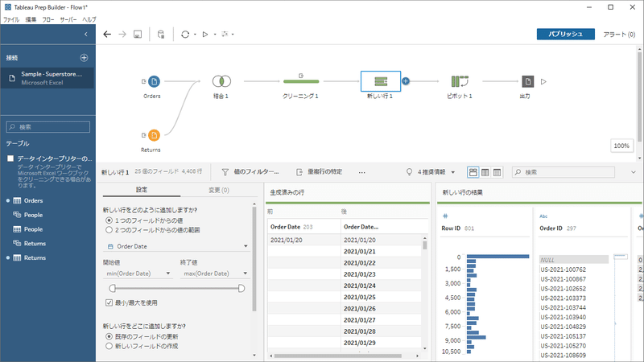Open the more options ellipsis in profile toolbar
This screenshot has height=362, width=644.
tap(361, 172)
